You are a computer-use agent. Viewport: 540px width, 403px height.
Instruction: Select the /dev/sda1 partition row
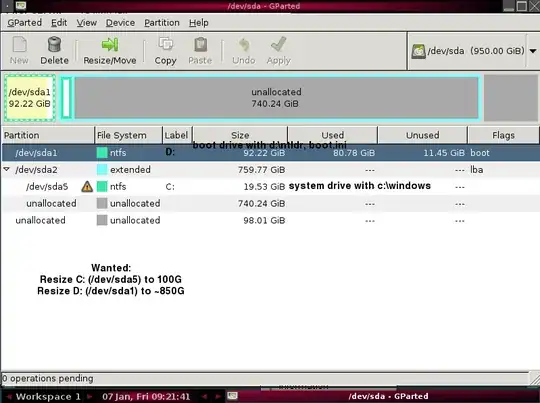pos(270,153)
